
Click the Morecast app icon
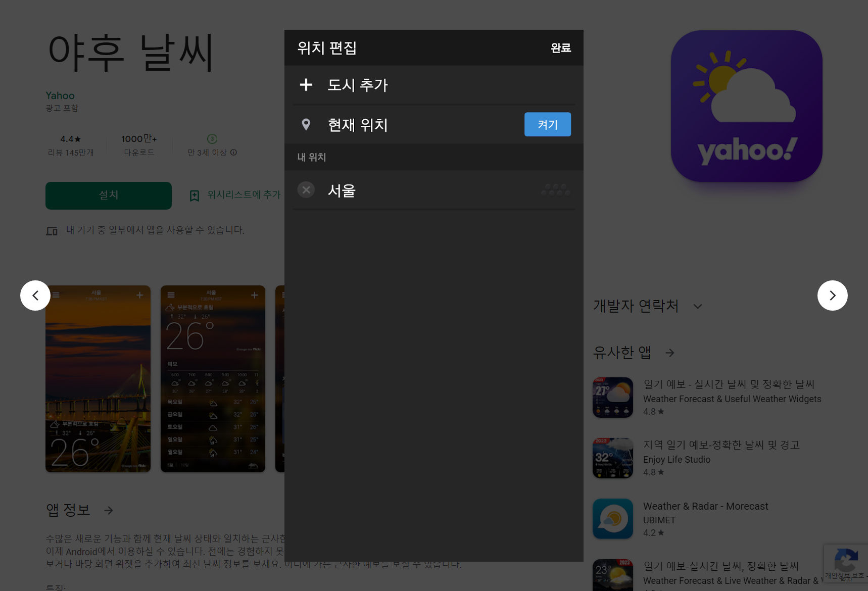(x=613, y=519)
